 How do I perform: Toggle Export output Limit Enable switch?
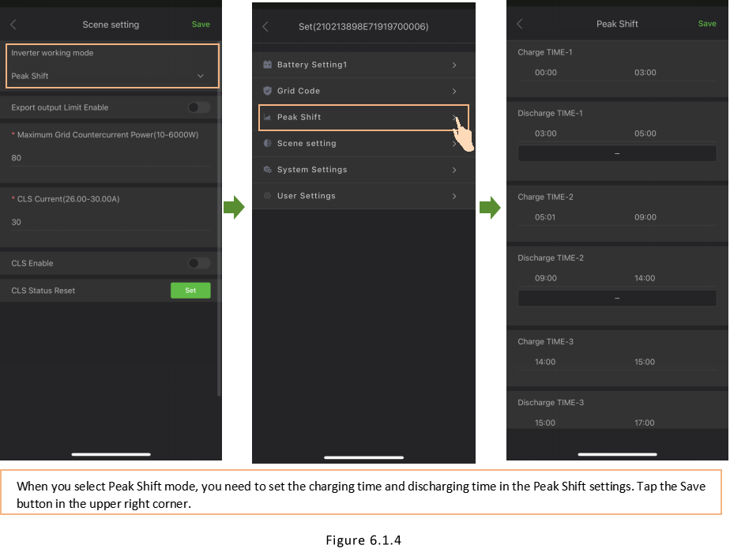click(199, 107)
